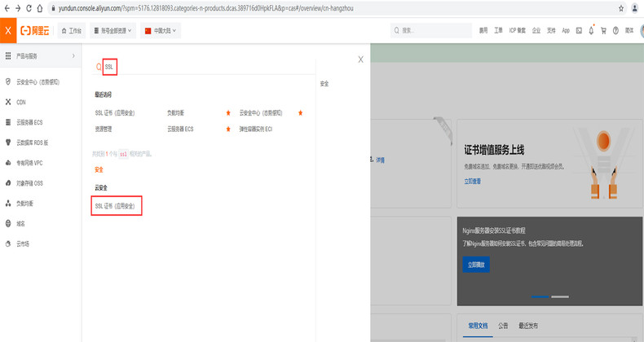Click the 详情 details link

click(x=381, y=160)
